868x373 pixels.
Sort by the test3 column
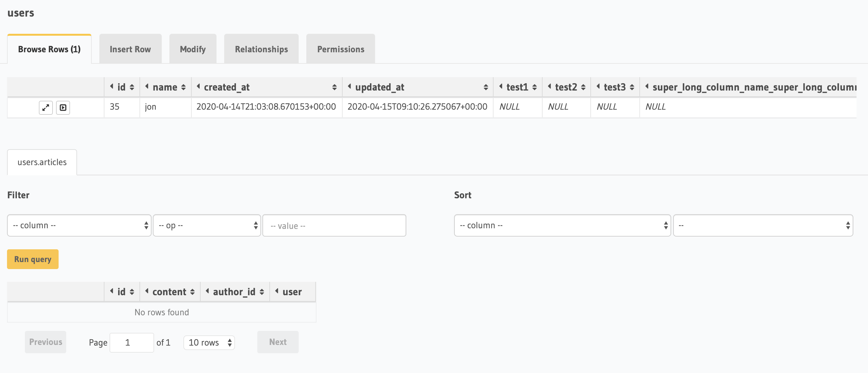pyautogui.click(x=633, y=87)
